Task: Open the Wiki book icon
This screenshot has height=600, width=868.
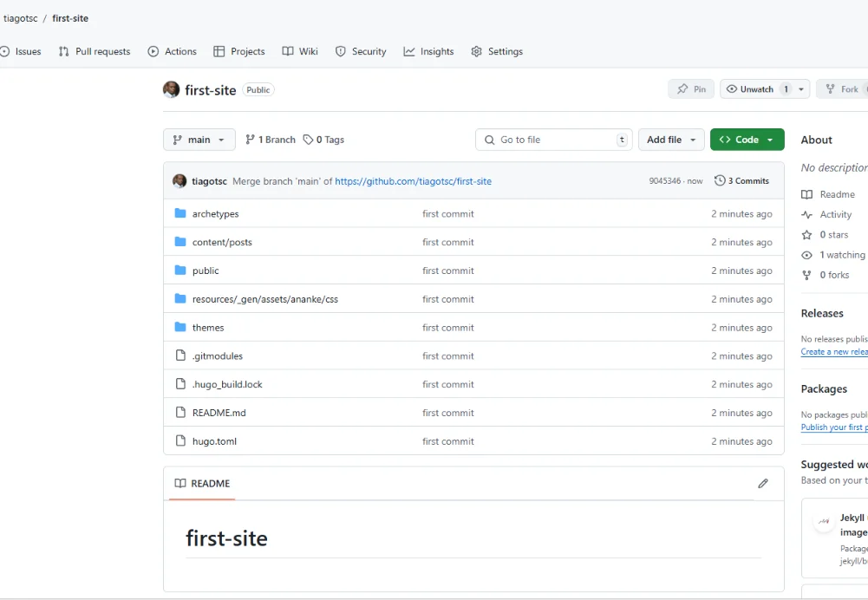Action: pyautogui.click(x=288, y=51)
